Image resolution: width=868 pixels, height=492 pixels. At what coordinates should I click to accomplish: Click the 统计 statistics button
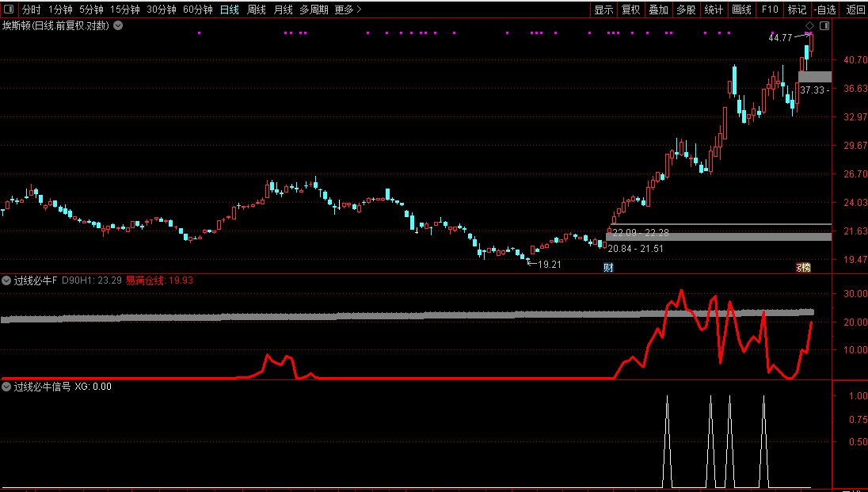click(714, 10)
